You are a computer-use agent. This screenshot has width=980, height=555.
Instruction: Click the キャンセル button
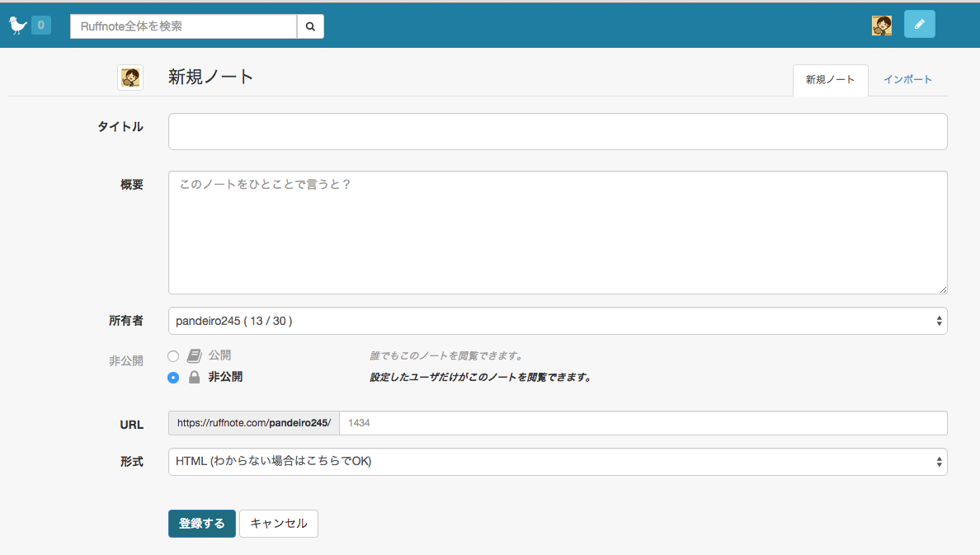pos(279,524)
